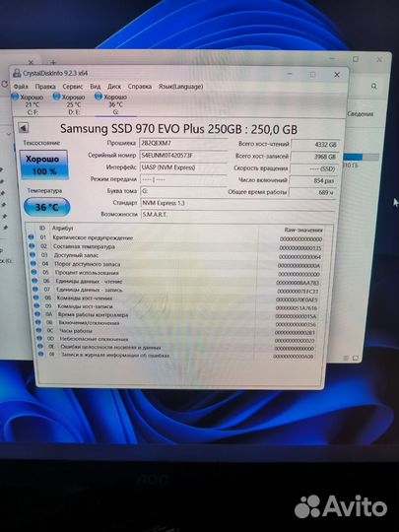
Task: Click the power-on count value 854 раз
Action: (x=314, y=180)
